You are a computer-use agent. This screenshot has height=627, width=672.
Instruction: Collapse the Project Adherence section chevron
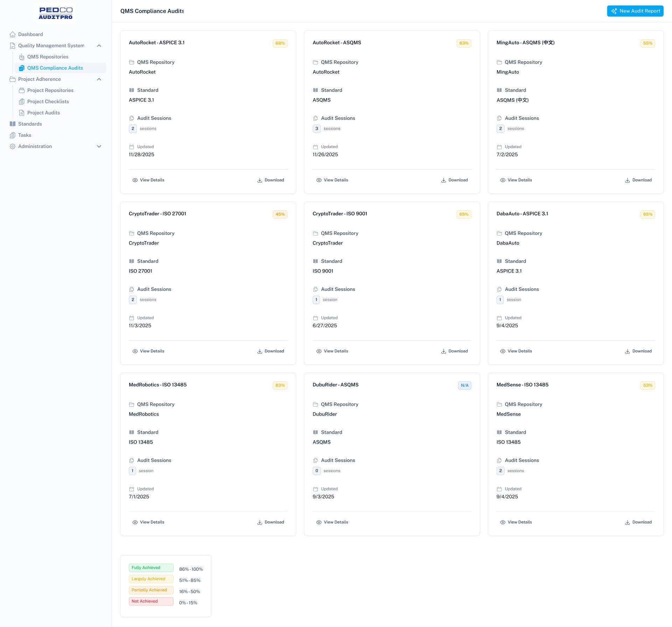pos(99,79)
